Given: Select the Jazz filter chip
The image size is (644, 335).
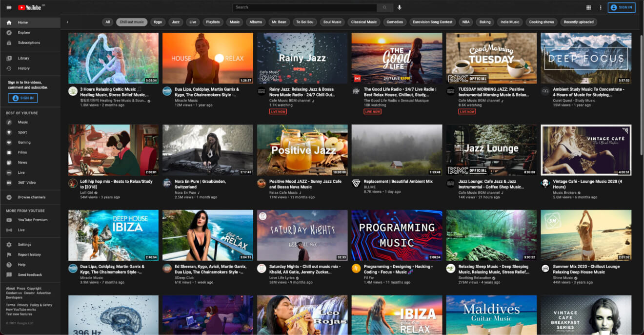Looking at the screenshot, I should pos(176,22).
